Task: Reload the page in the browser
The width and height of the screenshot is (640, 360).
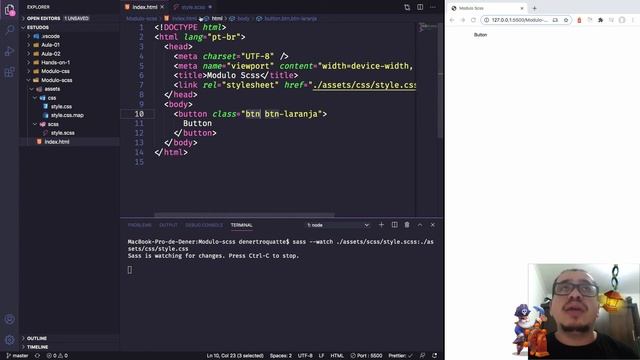Action: tap(473, 20)
